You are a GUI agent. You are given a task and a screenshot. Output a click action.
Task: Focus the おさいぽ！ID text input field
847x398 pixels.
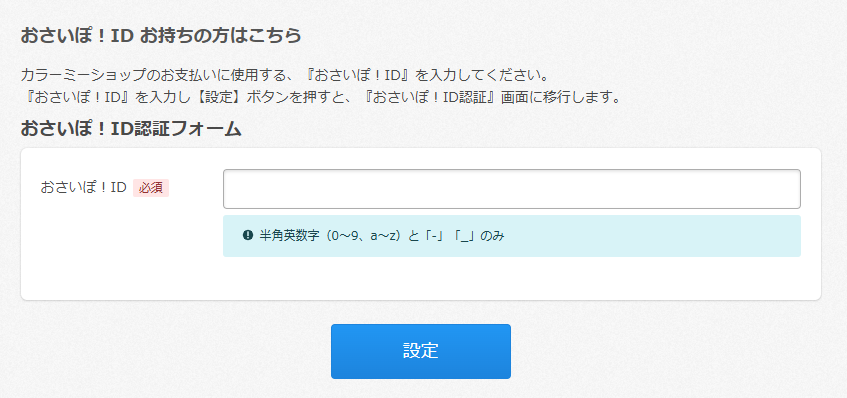[512, 189]
